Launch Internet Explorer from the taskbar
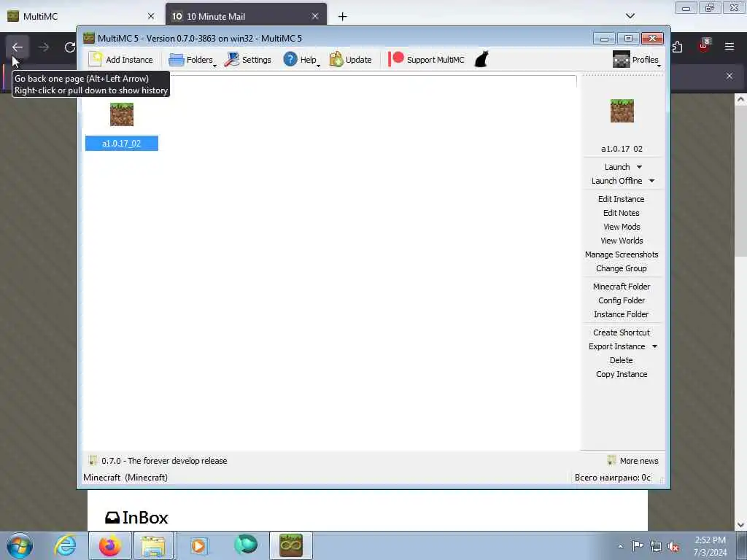The width and height of the screenshot is (747, 560). [x=65, y=545]
